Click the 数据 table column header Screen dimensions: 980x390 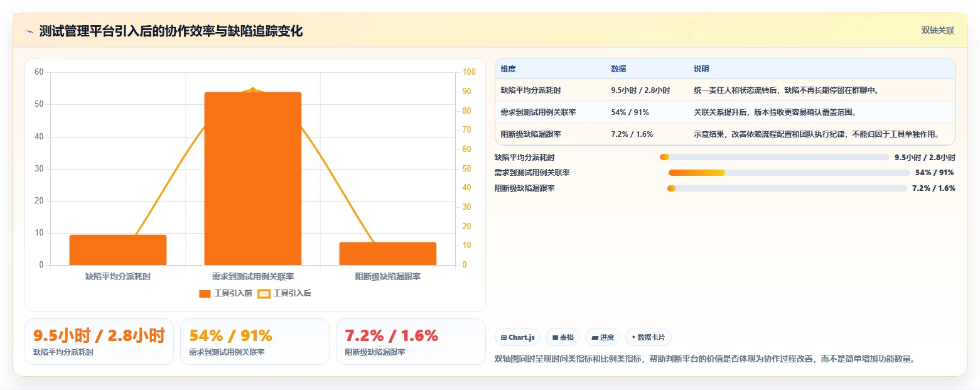618,68
